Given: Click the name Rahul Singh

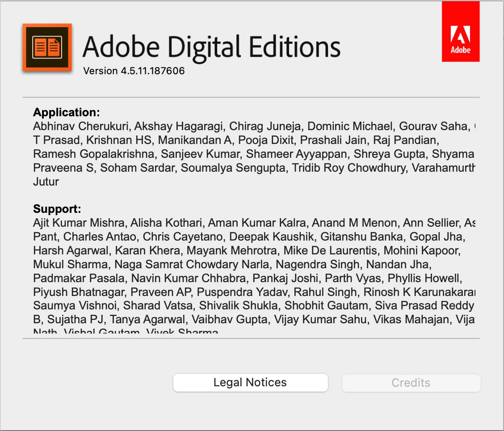Looking at the screenshot, I should click(325, 292).
